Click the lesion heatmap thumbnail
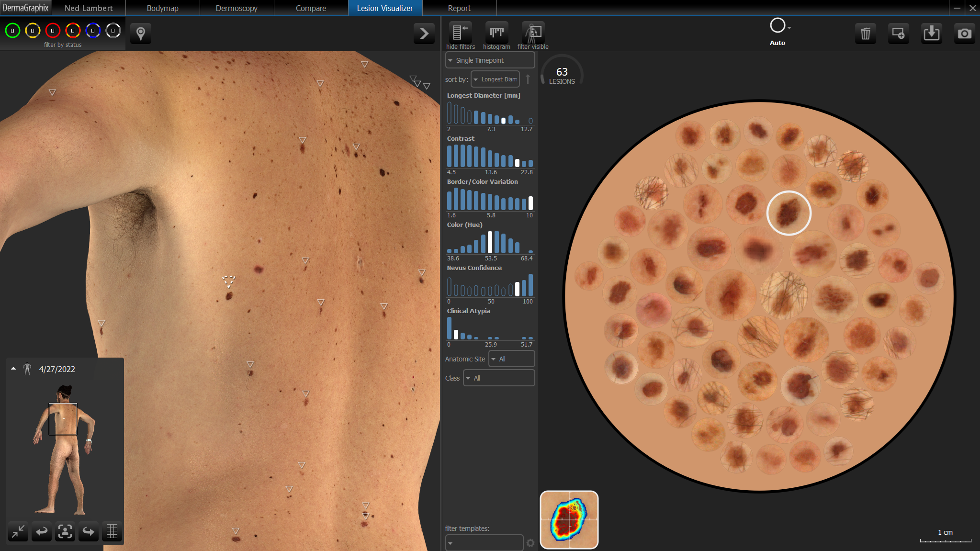The width and height of the screenshot is (980, 551). coord(569,520)
